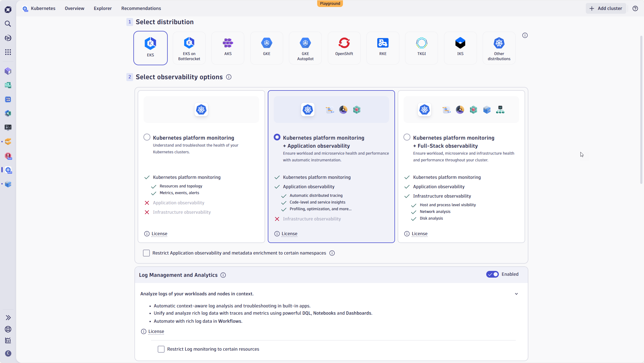Check Restrict Application observability to certain namespaces
The image size is (644, 363).
tap(147, 253)
